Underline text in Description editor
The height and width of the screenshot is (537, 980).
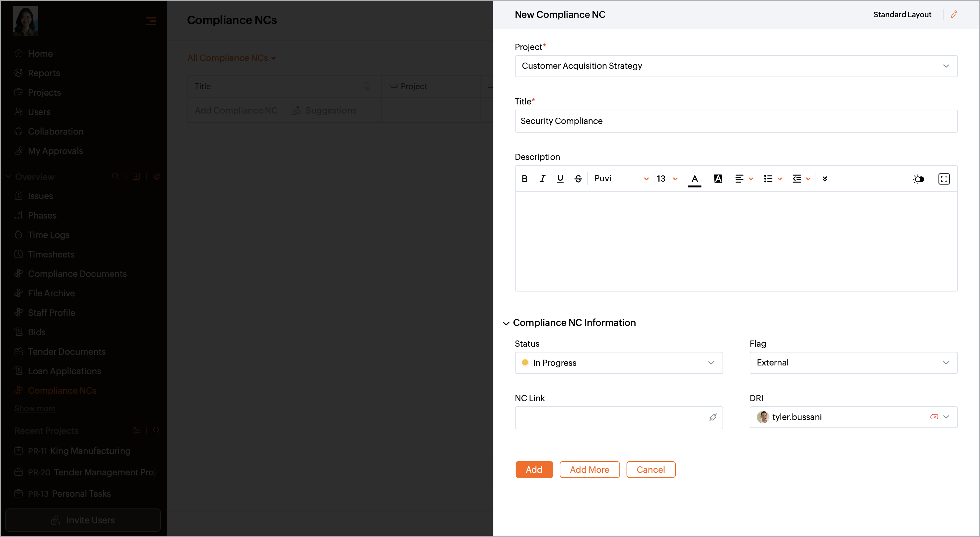click(560, 179)
